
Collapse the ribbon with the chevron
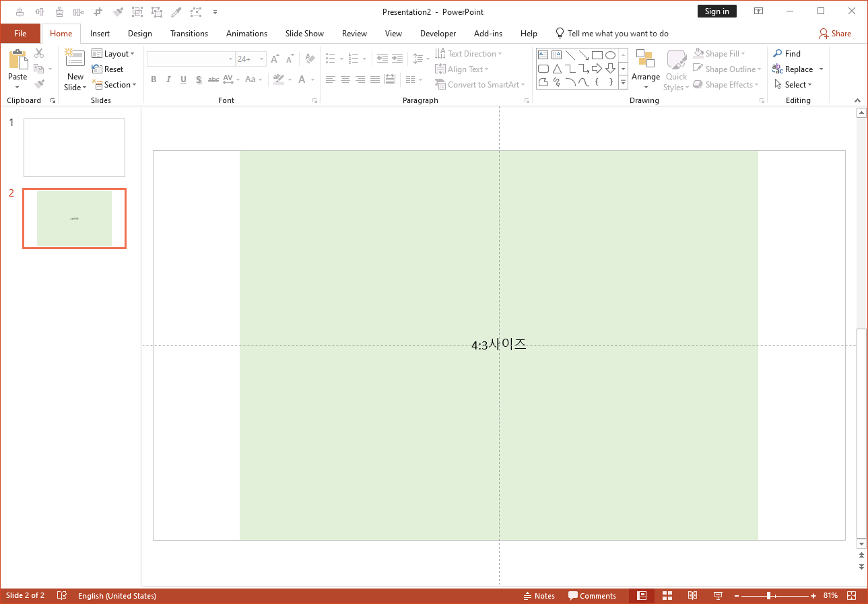[857, 100]
